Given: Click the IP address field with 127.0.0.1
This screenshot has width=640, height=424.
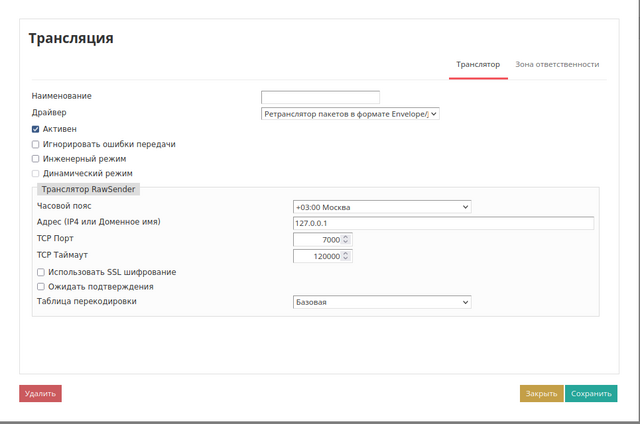Looking at the screenshot, I should [x=443, y=223].
